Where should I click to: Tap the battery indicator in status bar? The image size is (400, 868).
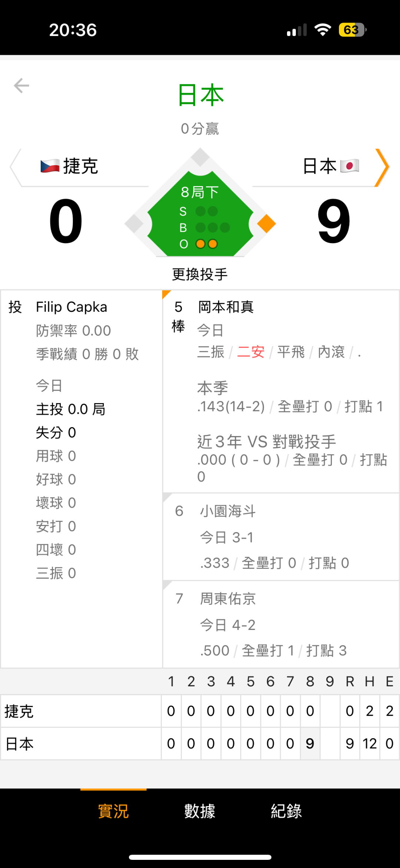[352, 30]
